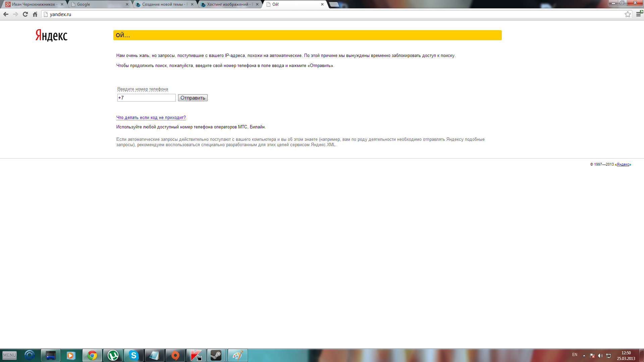Go back with the browser's back arrow
This screenshot has height=362, width=644.
pyautogui.click(x=6, y=14)
